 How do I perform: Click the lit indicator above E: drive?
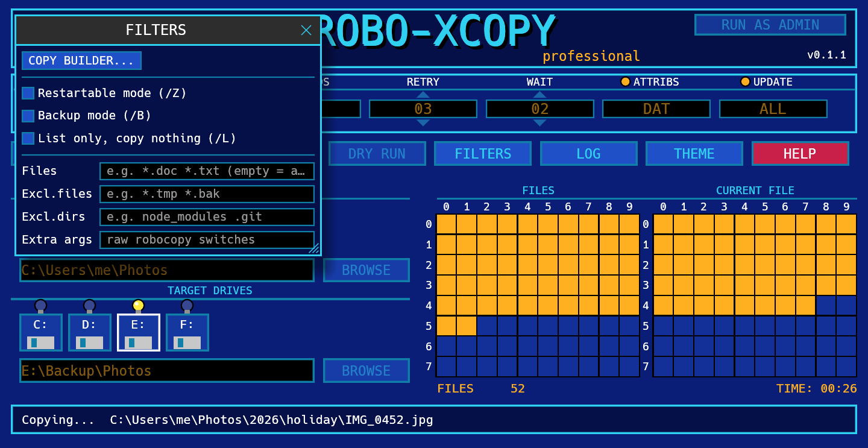pyautogui.click(x=139, y=305)
